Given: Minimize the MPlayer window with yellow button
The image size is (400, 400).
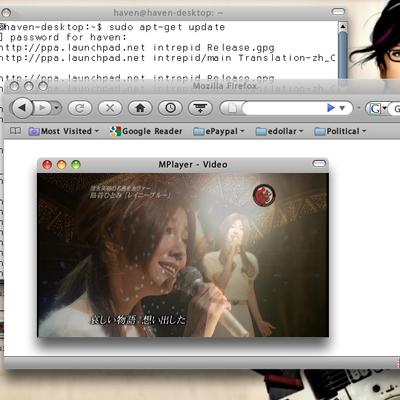Looking at the screenshot, I should (62, 164).
